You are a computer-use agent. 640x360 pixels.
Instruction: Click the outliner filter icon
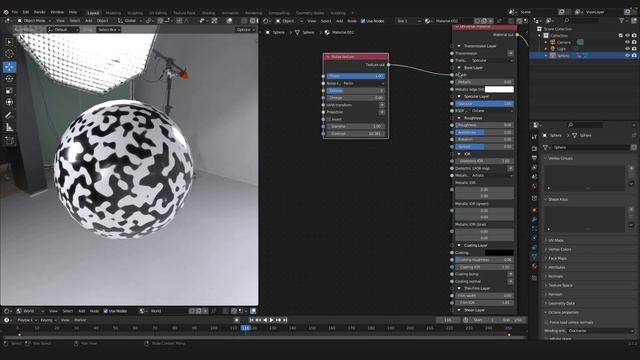pos(622,20)
